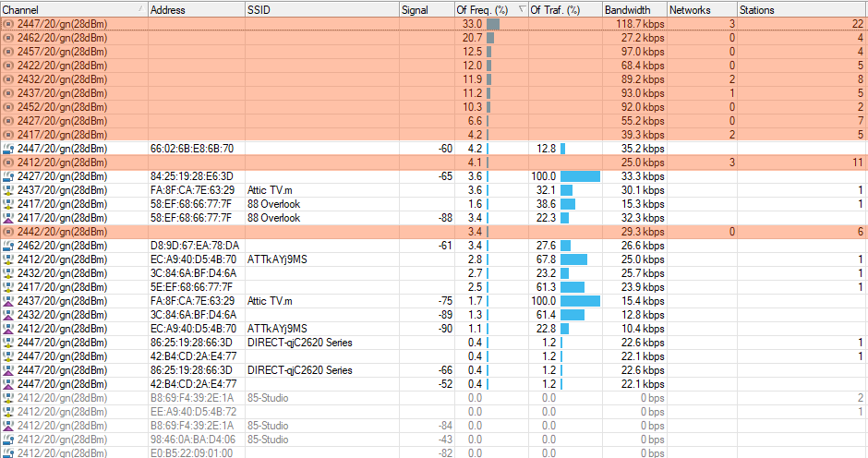Click the station icon of 66:02:6B:E8:6B:70 row
868x458 pixels.
tap(8, 149)
